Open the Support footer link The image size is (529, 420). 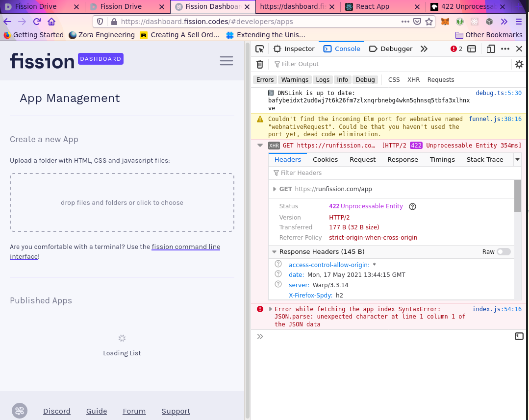tap(176, 411)
